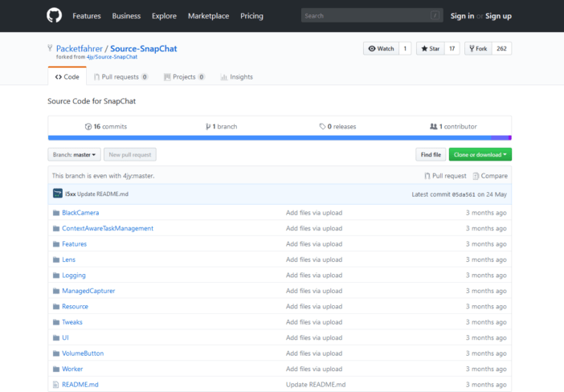Click the Tweaks folder icon
Image resolution: width=564 pixels, height=392 pixels.
[56, 322]
